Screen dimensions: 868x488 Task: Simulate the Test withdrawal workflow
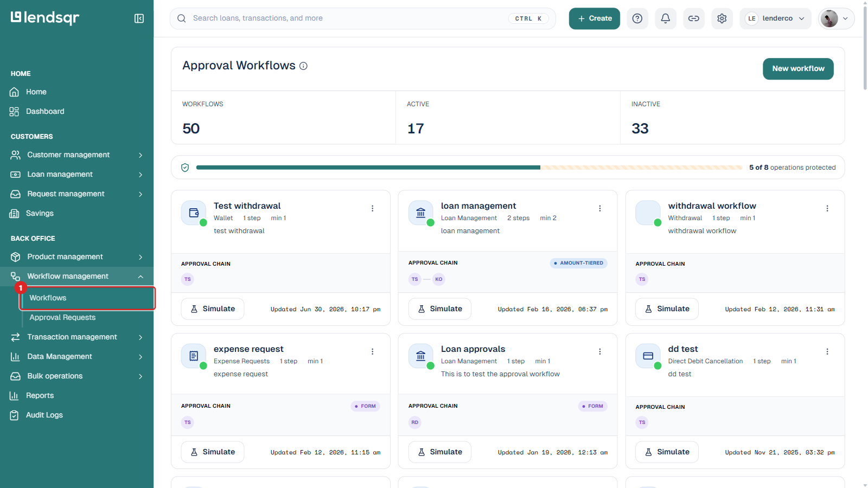[x=213, y=309]
